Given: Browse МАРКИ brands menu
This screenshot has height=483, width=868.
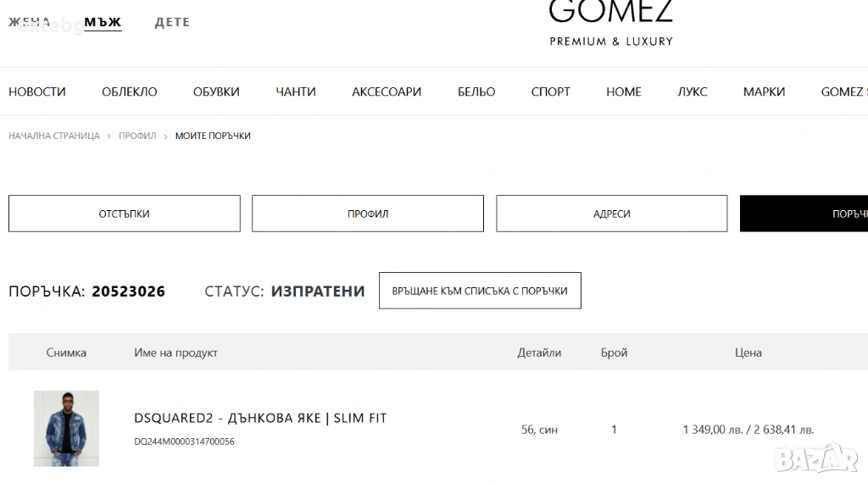Looking at the screenshot, I should pos(764,92).
